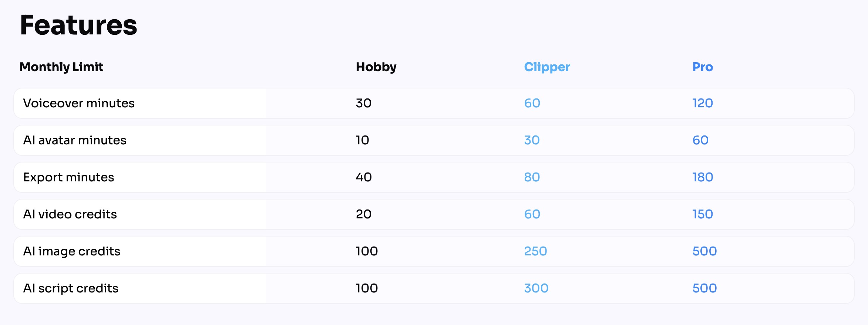The width and height of the screenshot is (868, 325).
Task: Select the AI video credits row
Action: coord(434,214)
